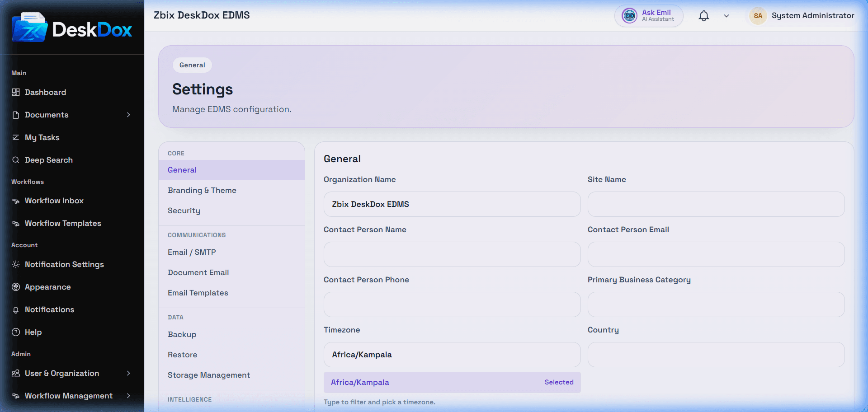The image size is (868, 412).
Task: Click the Help question mark icon
Action: coord(16,332)
